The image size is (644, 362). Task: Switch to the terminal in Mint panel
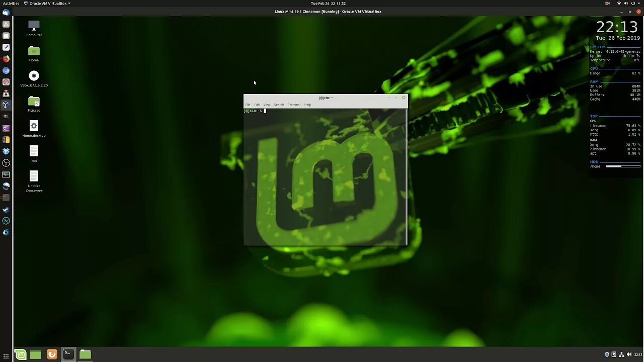[68, 354]
